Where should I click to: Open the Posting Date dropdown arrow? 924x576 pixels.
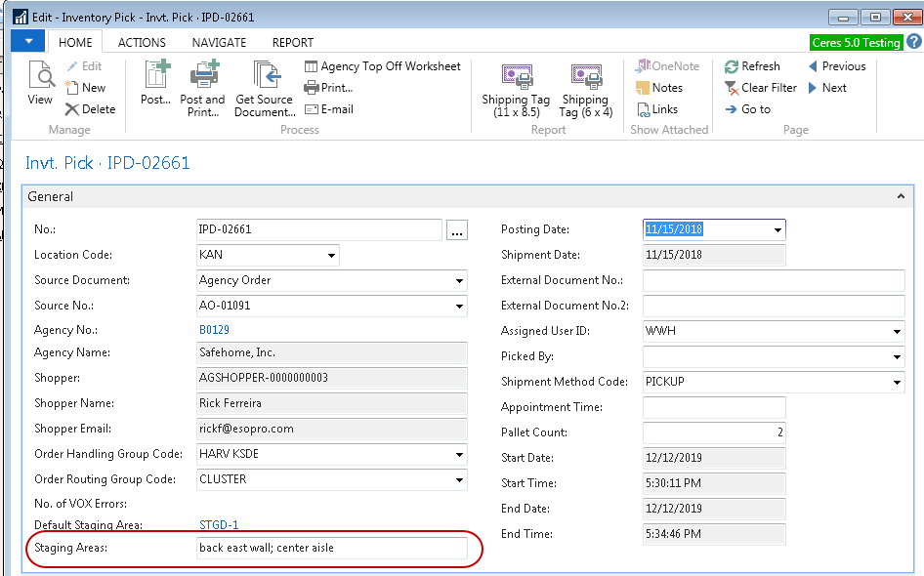click(777, 230)
